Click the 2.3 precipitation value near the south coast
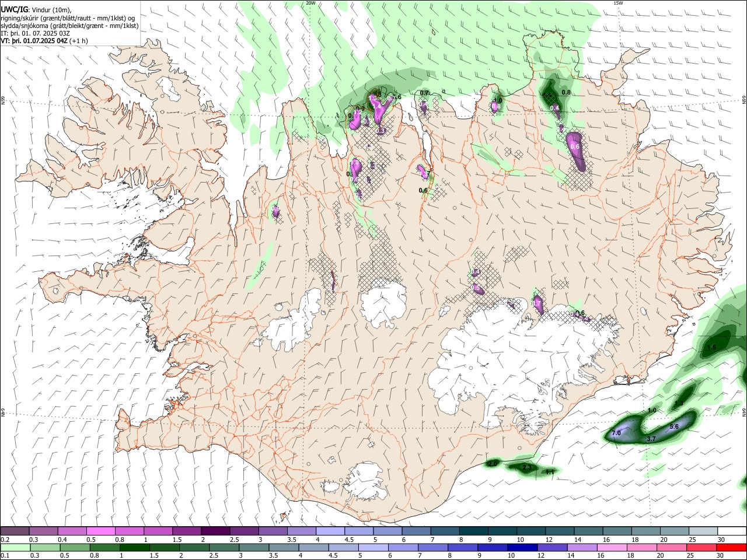The width and height of the screenshot is (747, 560). tap(526, 468)
